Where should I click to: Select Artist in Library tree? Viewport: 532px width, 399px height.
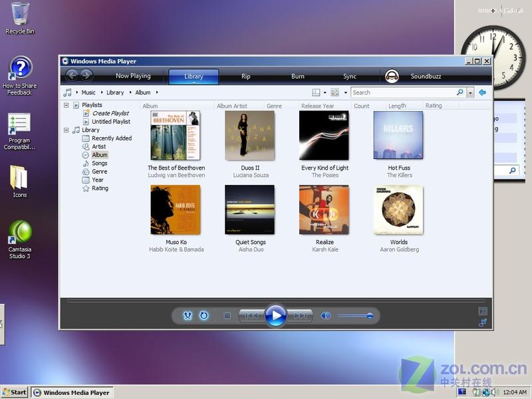(x=98, y=146)
